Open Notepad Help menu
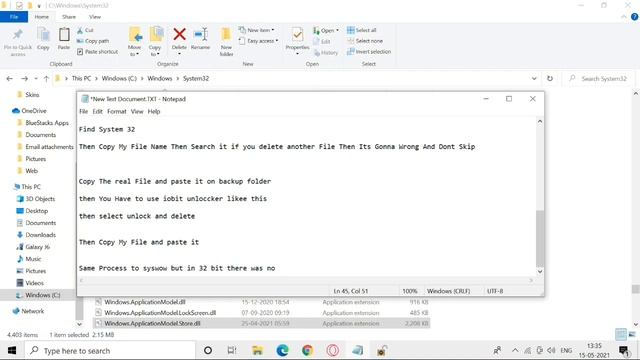Viewport: 640px width, 360px height. (154, 111)
